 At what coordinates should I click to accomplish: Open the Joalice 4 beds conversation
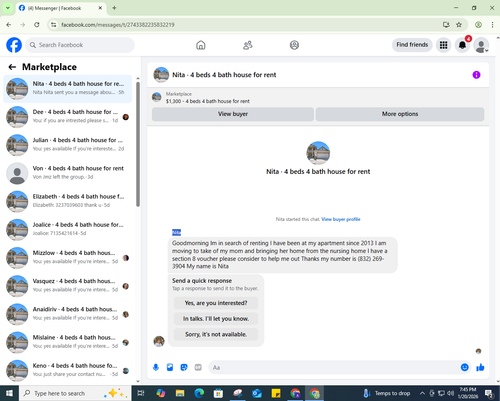(68, 229)
